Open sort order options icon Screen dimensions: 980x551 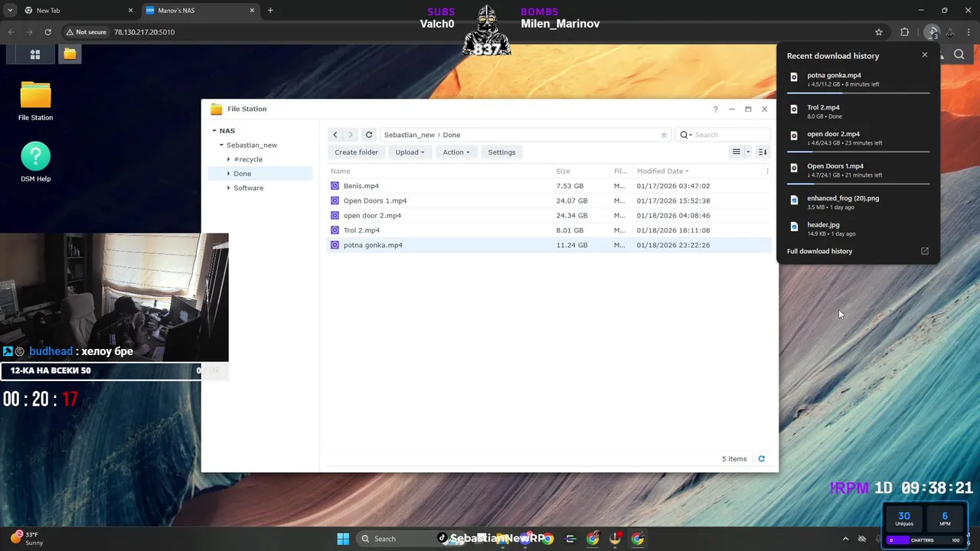point(763,152)
